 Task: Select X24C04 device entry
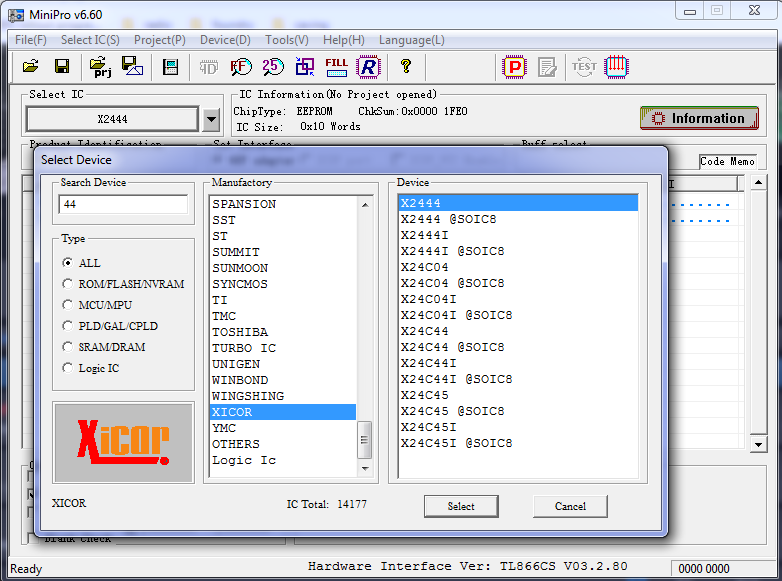(518, 267)
